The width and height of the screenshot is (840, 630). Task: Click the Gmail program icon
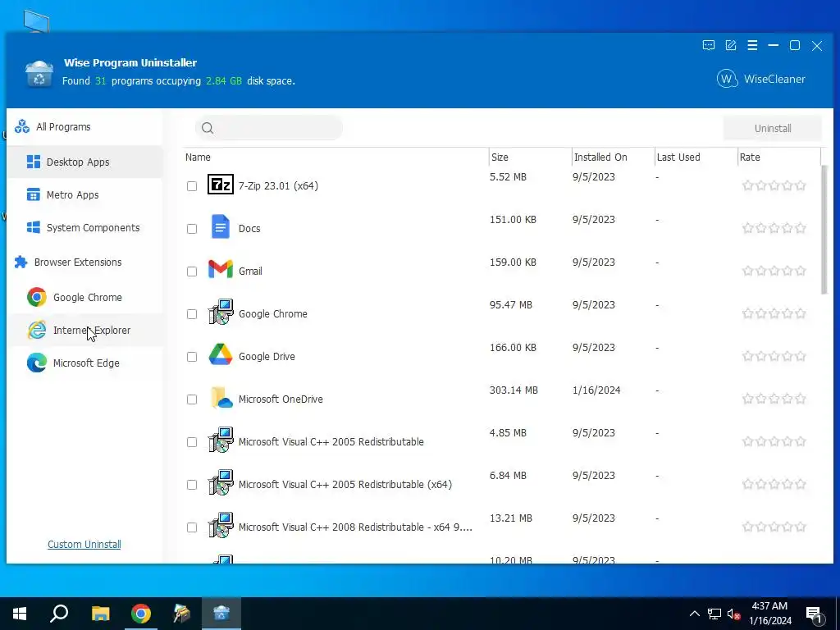point(220,270)
